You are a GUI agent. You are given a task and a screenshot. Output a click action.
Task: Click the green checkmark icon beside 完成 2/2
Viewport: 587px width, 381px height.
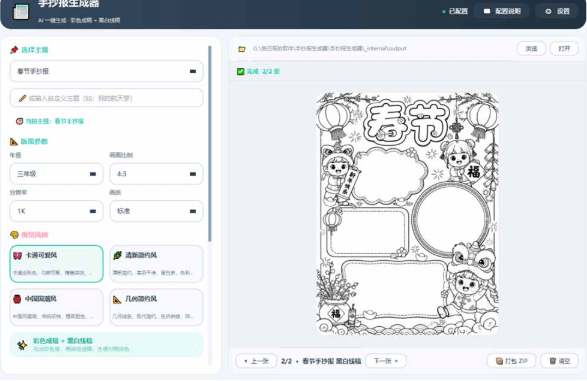(x=241, y=71)
